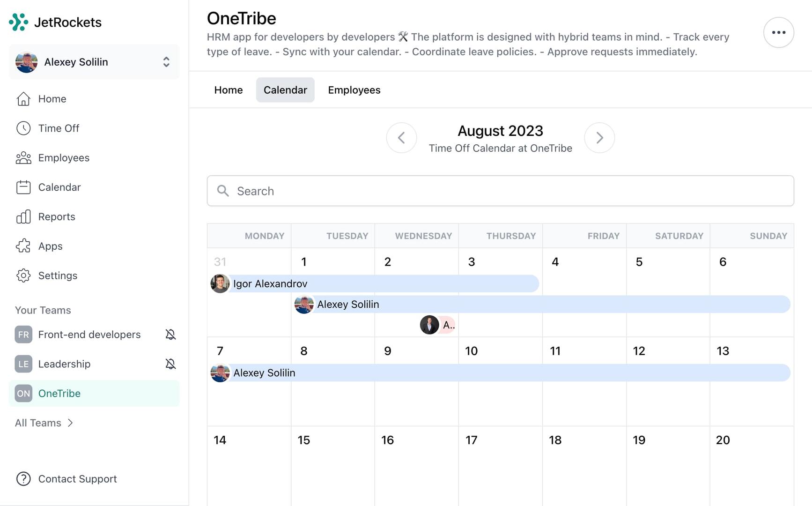Toggle notifications for Front-end developers team
812x506 pixels.
170,335
